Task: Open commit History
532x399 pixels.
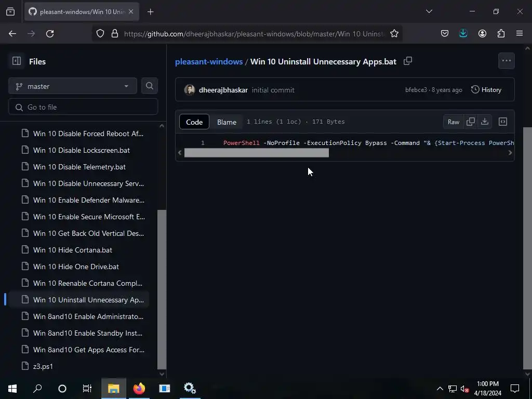Action: click(x=486, y=89)
